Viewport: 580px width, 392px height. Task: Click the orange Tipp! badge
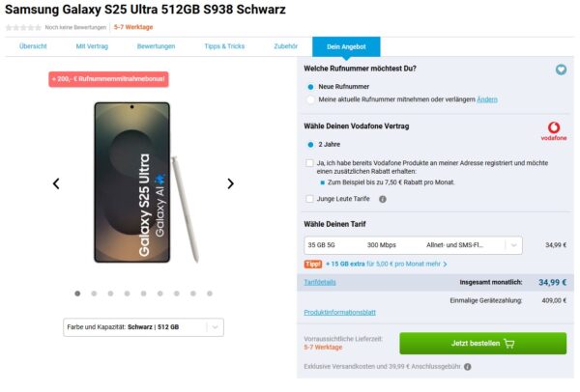[312, 263]
